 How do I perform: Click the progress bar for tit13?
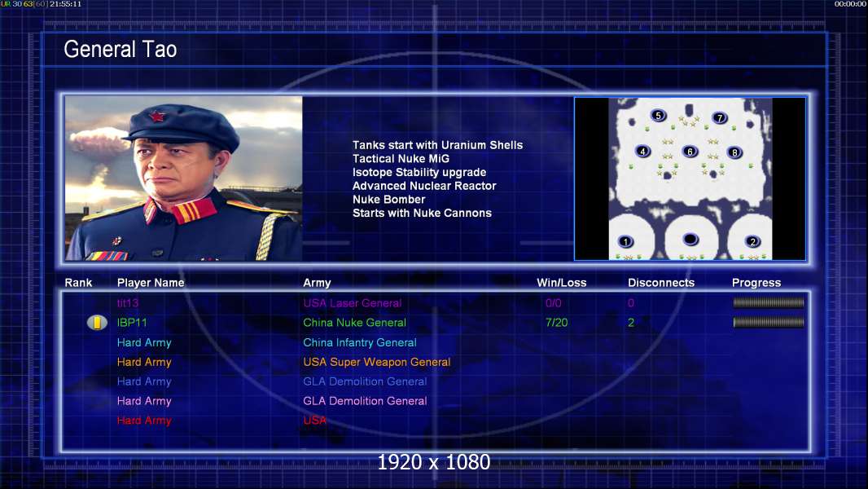769,302
